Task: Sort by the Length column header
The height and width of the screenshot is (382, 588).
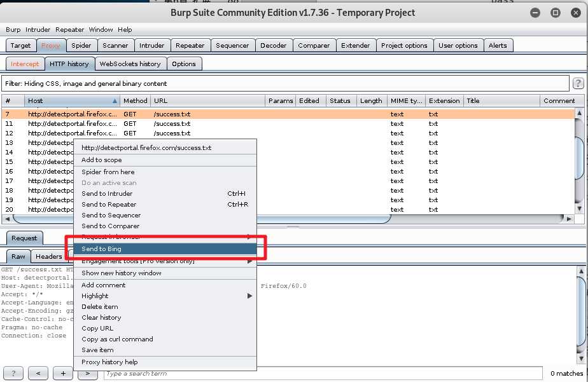Action: (x=371, y=100)
